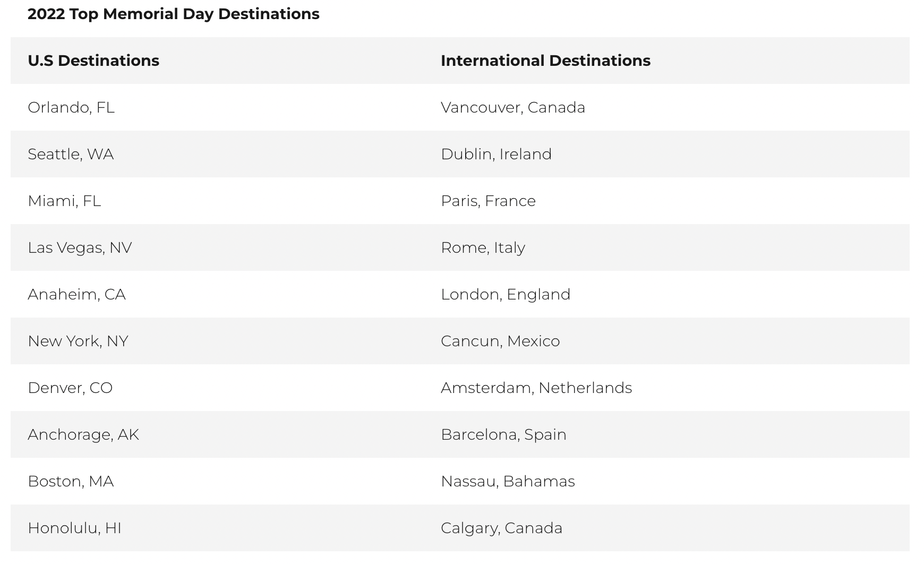Screen dimensions: 924x564
Task: Click the Orlando, FL table cell
Action: coord(71,107)
